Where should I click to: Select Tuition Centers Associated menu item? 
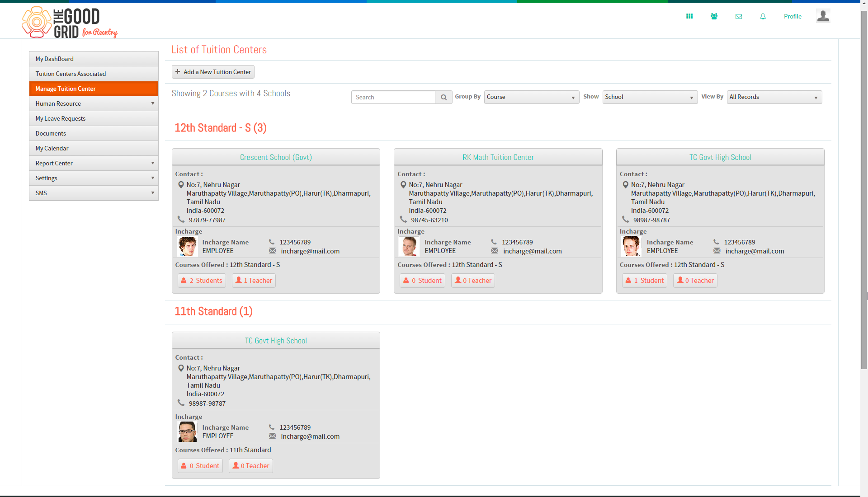[94, 74]
